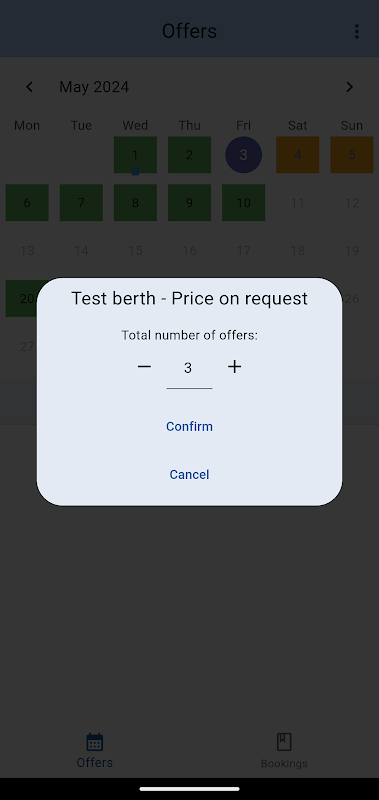Select green Thursday 2 date
This screenshot has height=800, width=379.
(189, 155)
